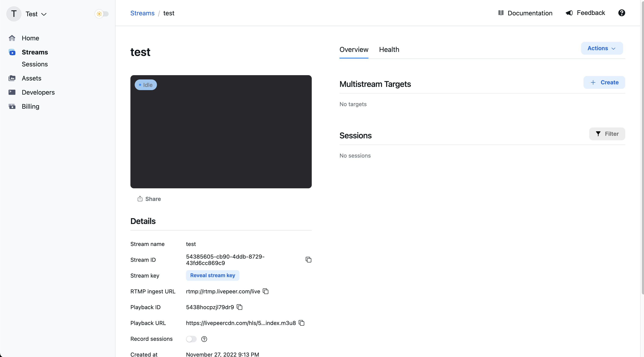Screen dimensions: 644x357
Task: Open Developers in the sidebar
Action: [38, 92]
